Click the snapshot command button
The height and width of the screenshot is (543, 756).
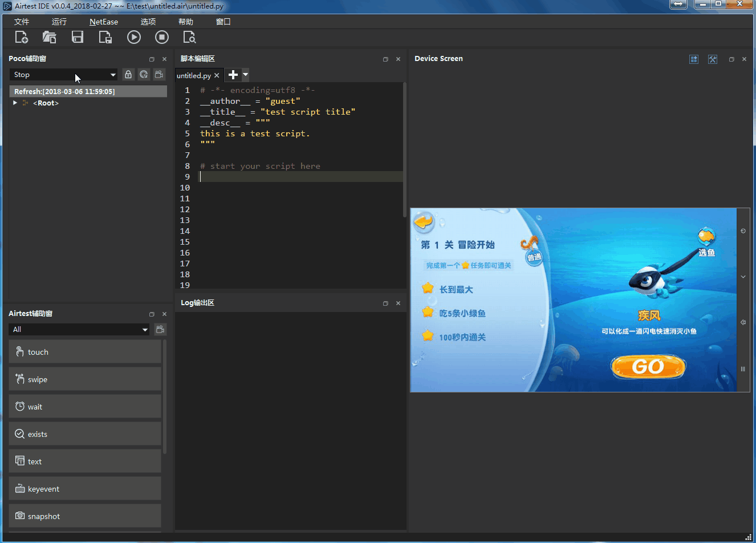85,516
